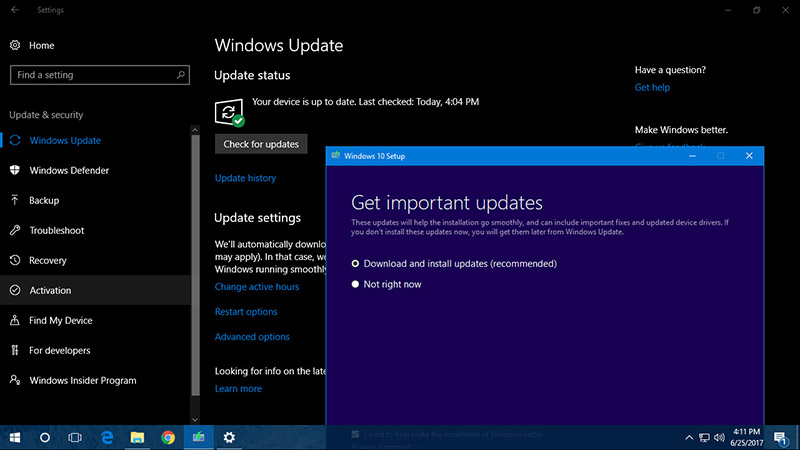The width and height of the screenshot is (800, 450).
Task: Click the magnifier icon in search box
Action: 180,75
